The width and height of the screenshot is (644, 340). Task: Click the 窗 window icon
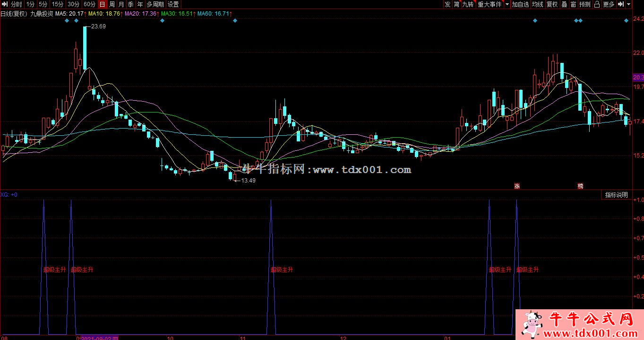tap(573, 4)
